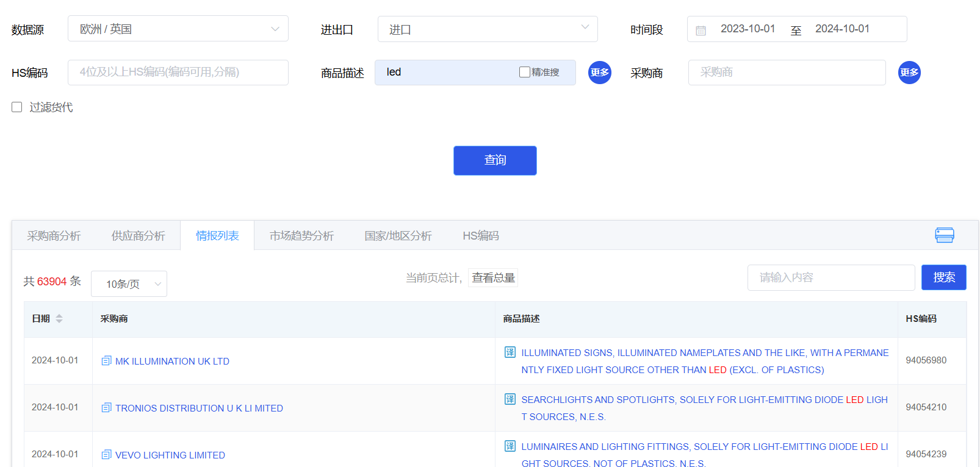
Task: Enable the 精准搜 exact search checkbox
Action: click(524, 72)
